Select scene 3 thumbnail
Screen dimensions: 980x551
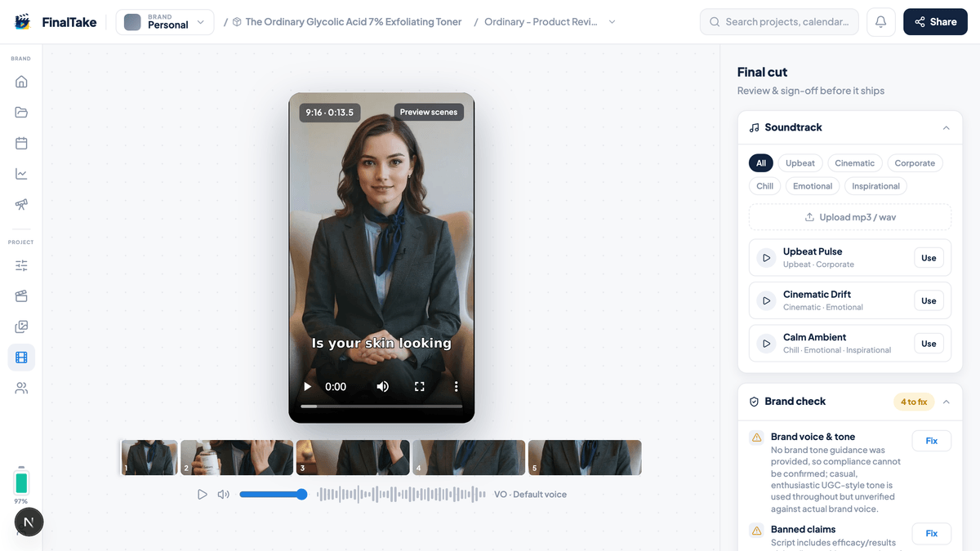353,458
